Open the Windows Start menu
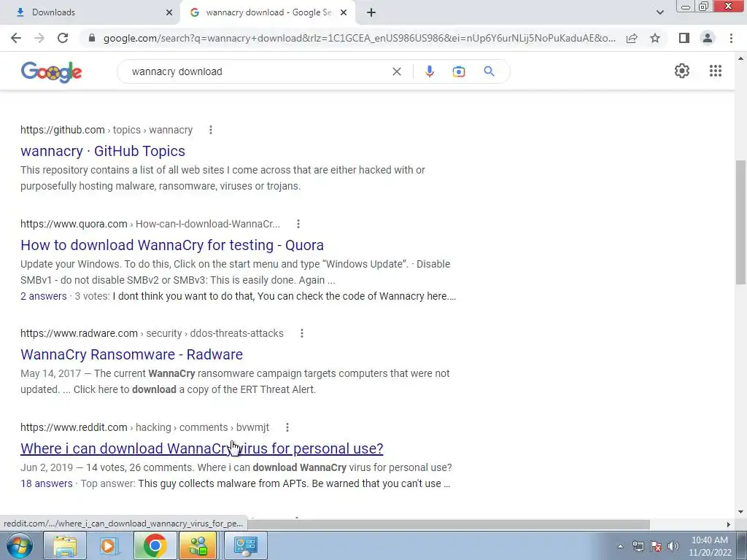 (20, 545)
